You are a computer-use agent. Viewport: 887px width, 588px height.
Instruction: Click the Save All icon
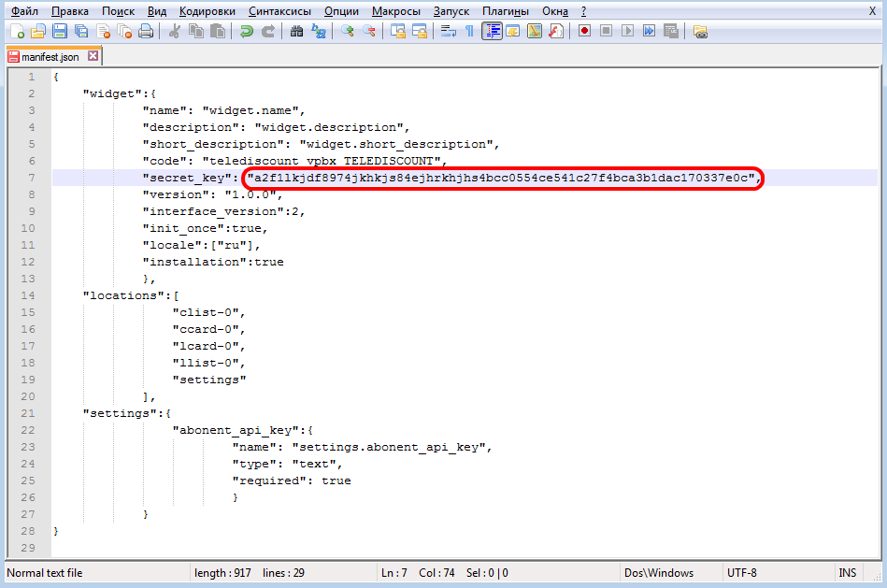click(x=81, y=32)
